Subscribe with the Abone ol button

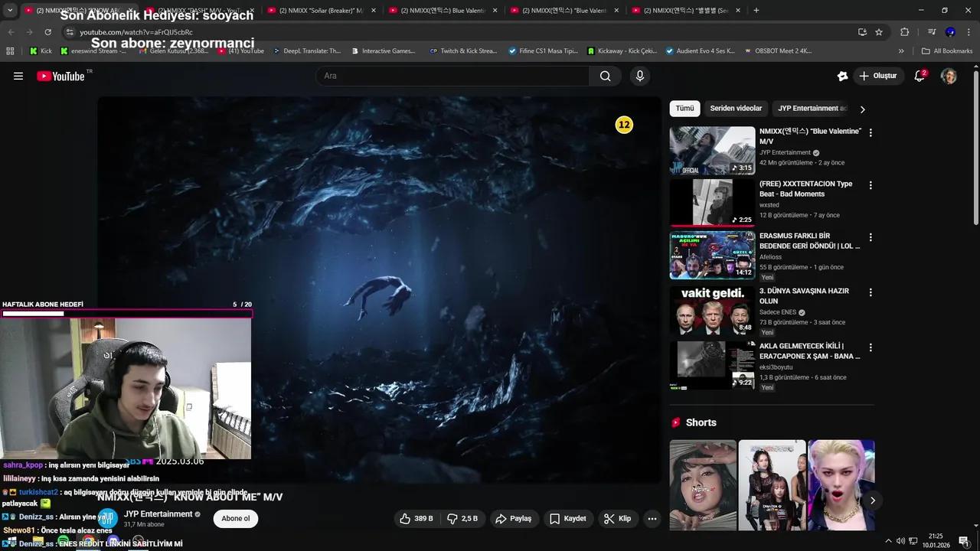236,519
